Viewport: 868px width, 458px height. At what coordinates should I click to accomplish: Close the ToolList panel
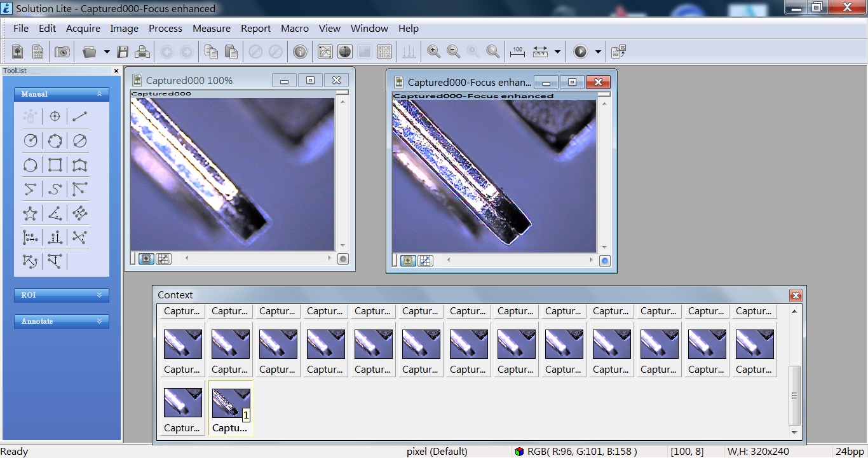(x=116, y=71)
